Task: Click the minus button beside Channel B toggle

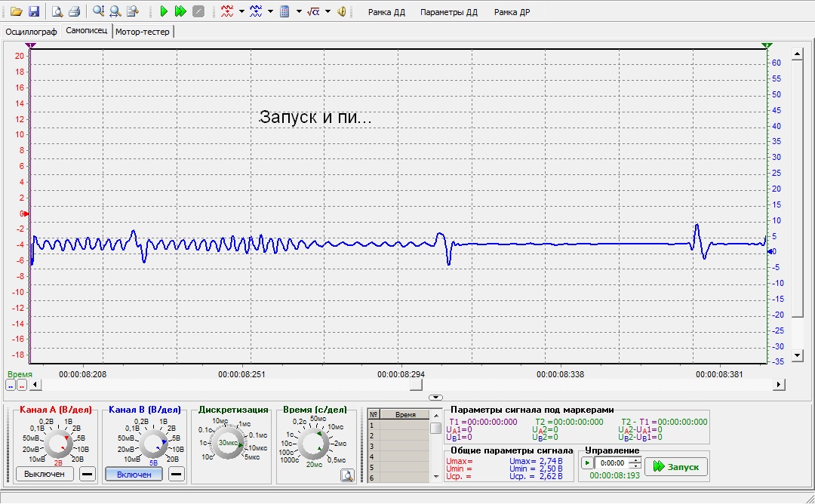Action: 176,474
